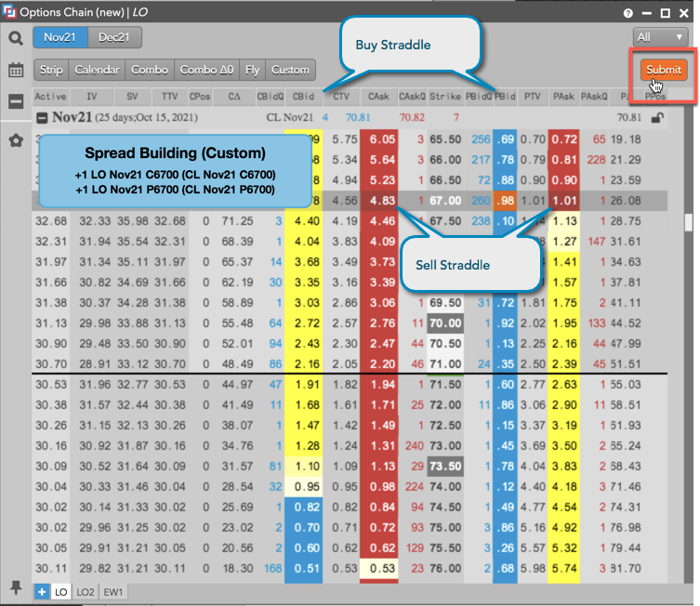This screenshot has height=606, width=700.
Task: Click the Submit button
Action: coord(664,71)
